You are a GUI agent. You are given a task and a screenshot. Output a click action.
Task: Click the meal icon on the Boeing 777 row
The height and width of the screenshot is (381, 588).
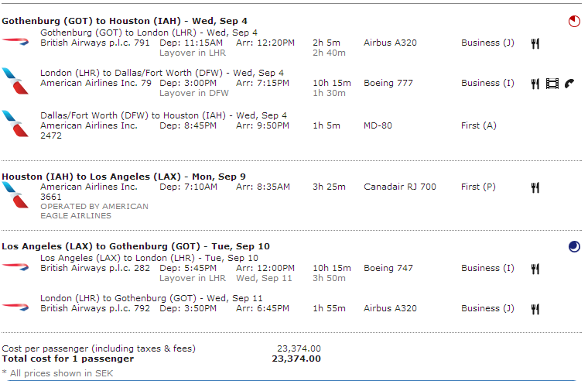coord(535,84)
